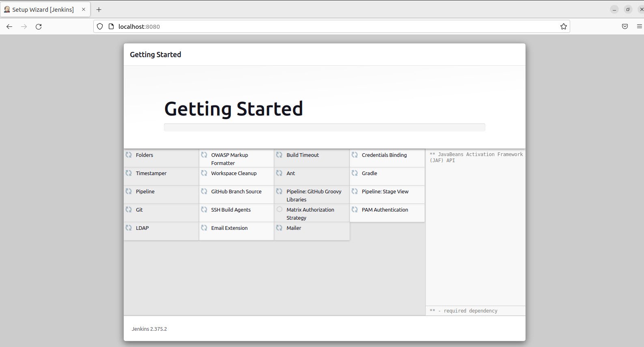Click the spinner icon beside SSH Build Agents

point(204,210)
